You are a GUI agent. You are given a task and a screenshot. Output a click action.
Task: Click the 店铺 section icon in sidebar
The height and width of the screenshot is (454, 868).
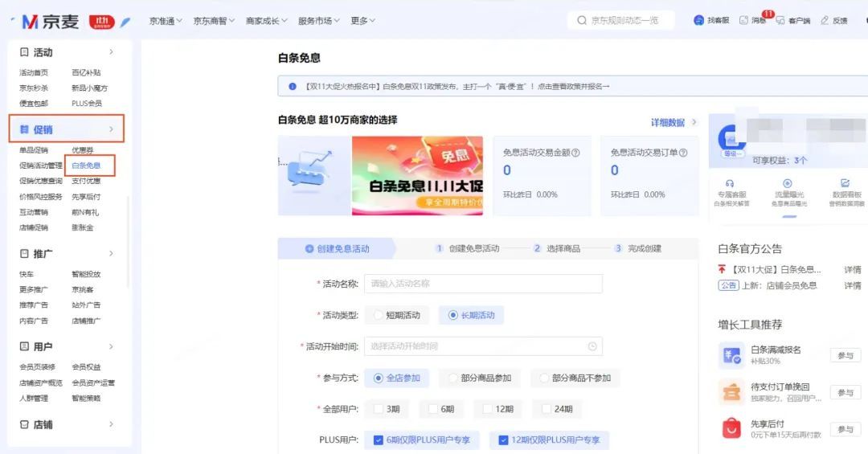24,424
